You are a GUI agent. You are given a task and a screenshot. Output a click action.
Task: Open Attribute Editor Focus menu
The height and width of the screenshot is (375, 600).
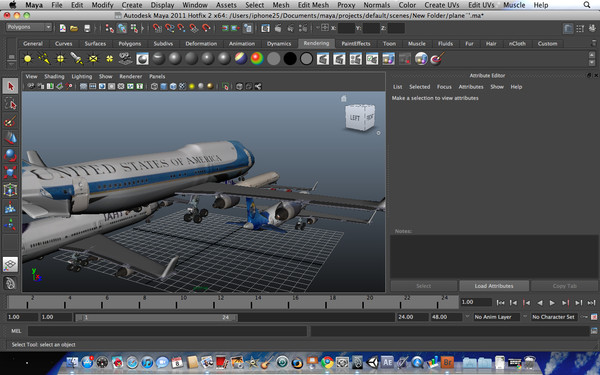[444, 87]
